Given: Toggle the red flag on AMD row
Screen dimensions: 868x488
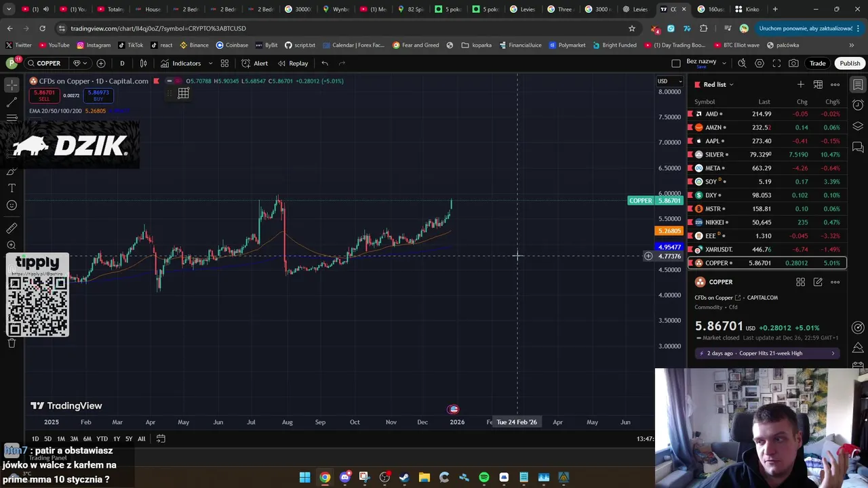Looking at the screenshot, I should (x=691, y=114).
